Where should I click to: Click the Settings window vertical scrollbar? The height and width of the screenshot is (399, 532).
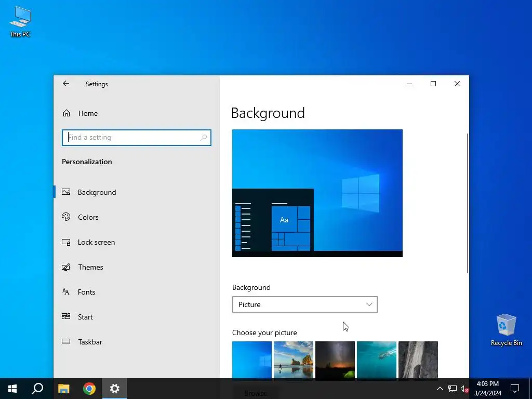click(468, 204)
